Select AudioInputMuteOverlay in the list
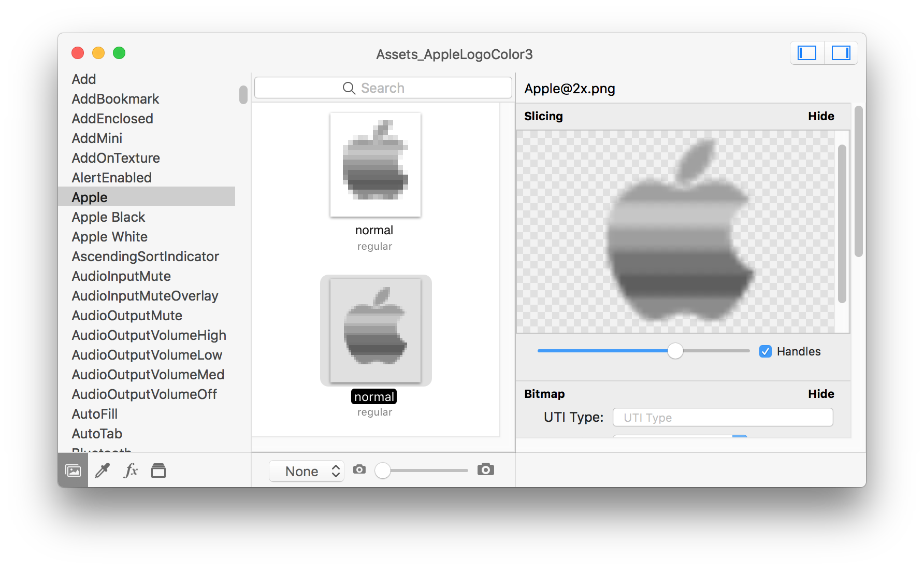 pyautogui.click(x=147, y=296)
